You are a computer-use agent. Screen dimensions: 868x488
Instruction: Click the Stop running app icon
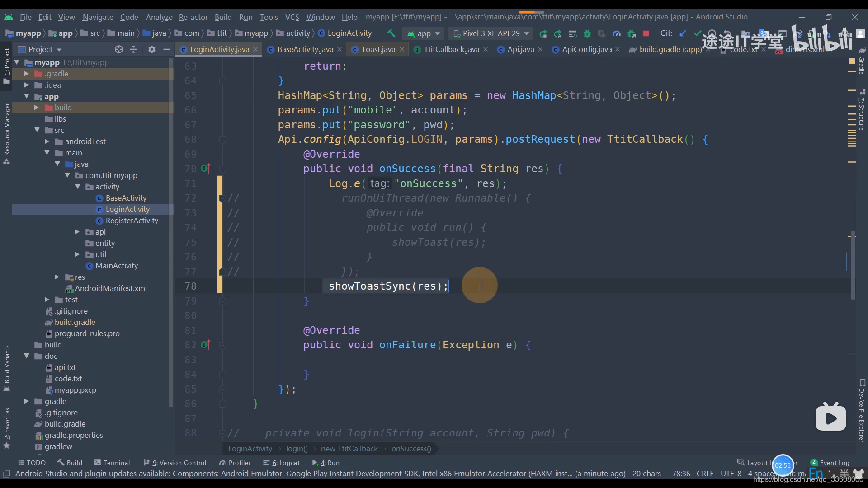pos(646,33)
